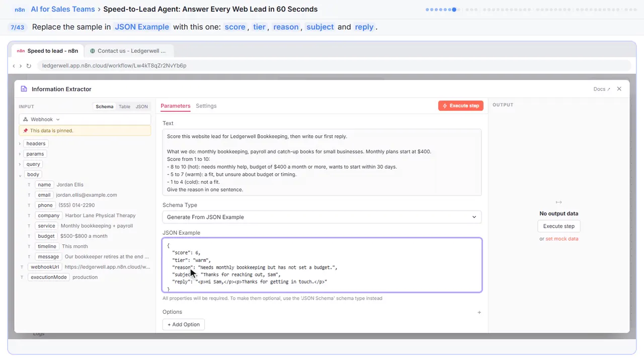Click the plus icon in the Options row
The height and width of the screenshot is (362, 644).
coord(479,312)
